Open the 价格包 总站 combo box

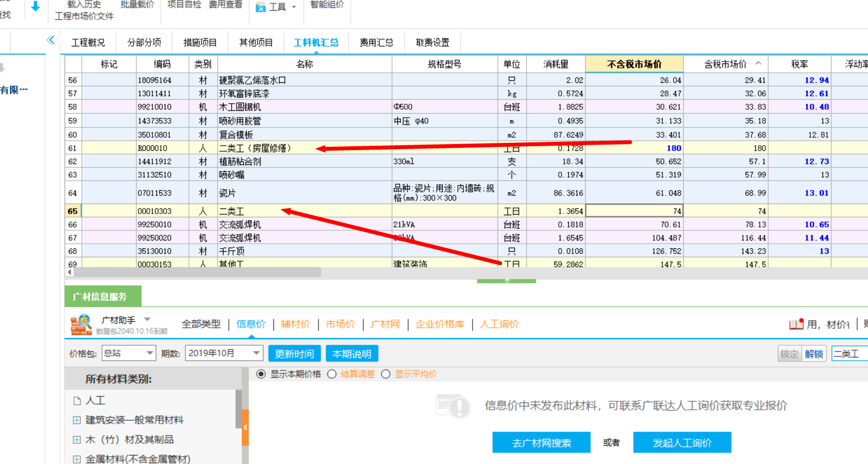(x=129, y=353)
